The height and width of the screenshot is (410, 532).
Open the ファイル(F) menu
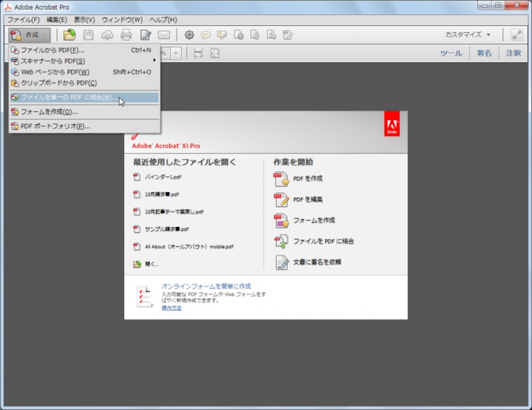tap(23, 20)
